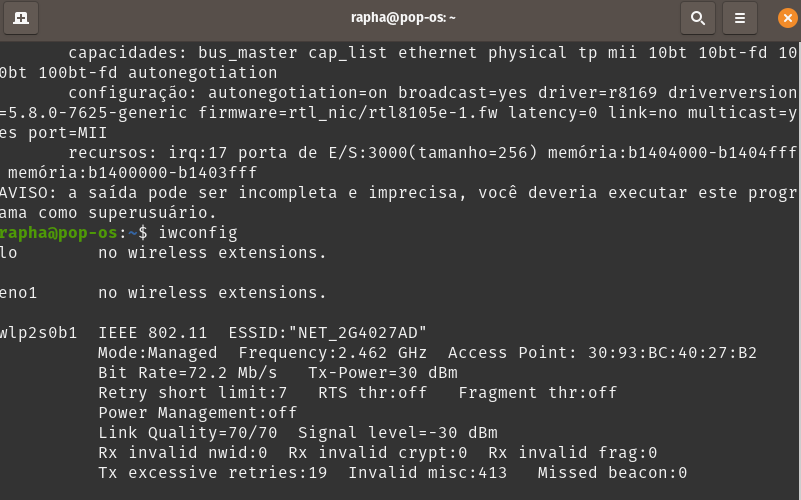Click the Invalid misc:413 text
Viewport: 801px width, 500px height.
click(428, 472)
